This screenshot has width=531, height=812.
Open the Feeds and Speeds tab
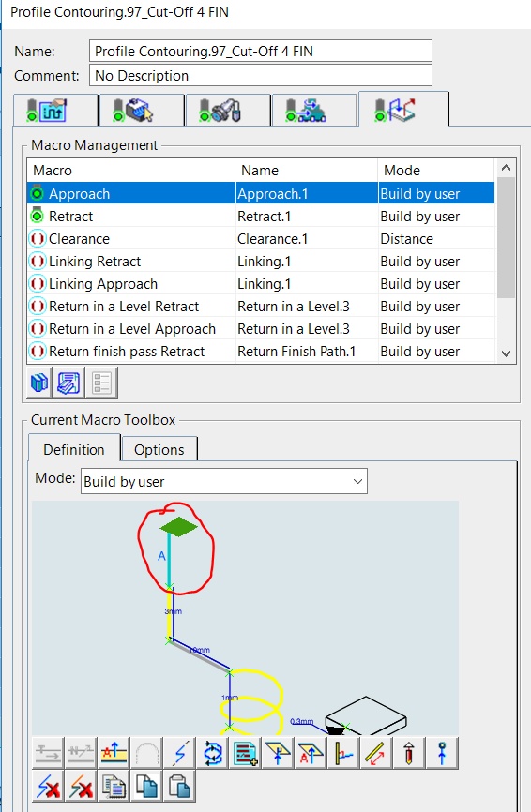(x=314, y=110)
